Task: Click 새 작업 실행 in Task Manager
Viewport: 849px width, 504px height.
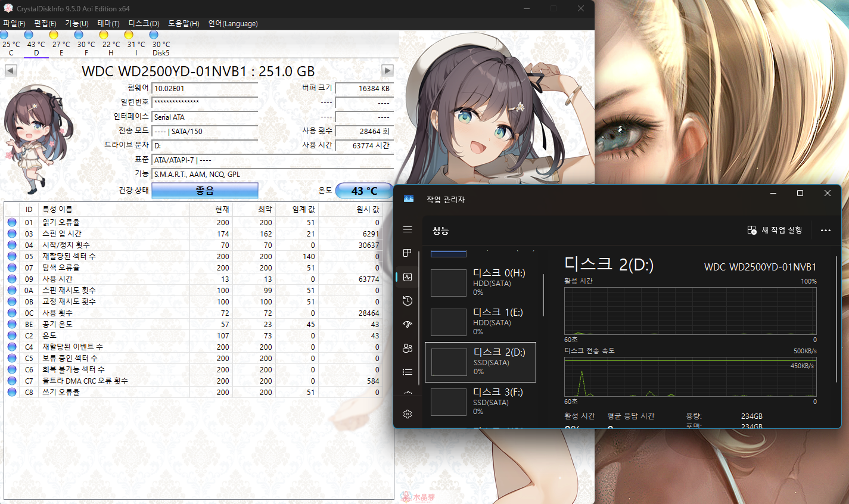Action: click(775, 231)
